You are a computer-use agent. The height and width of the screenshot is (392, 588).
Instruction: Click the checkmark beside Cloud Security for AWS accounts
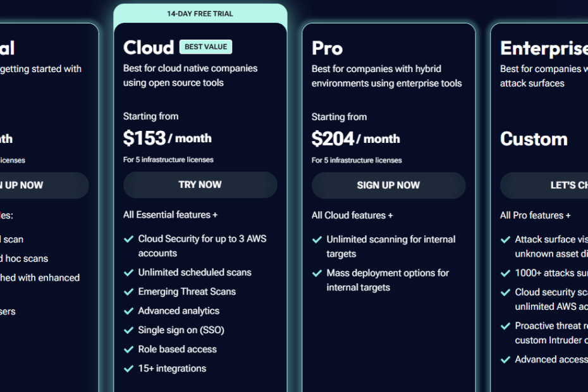(x=128, y=239)
